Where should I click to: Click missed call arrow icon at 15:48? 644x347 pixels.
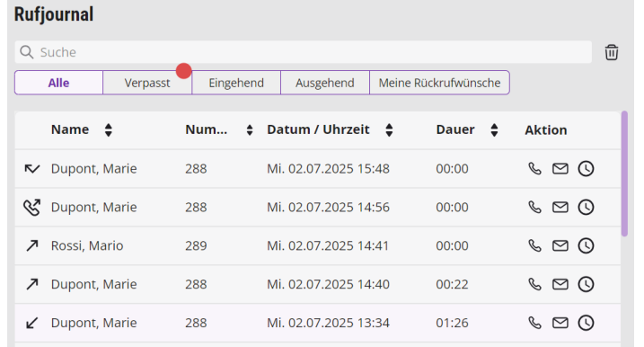coord(31,169)
